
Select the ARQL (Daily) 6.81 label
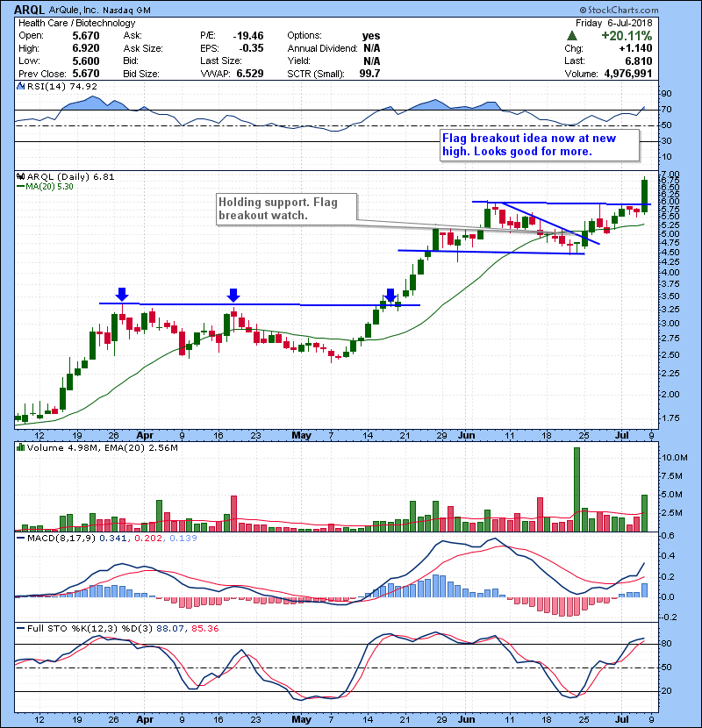tap(70, 176)
